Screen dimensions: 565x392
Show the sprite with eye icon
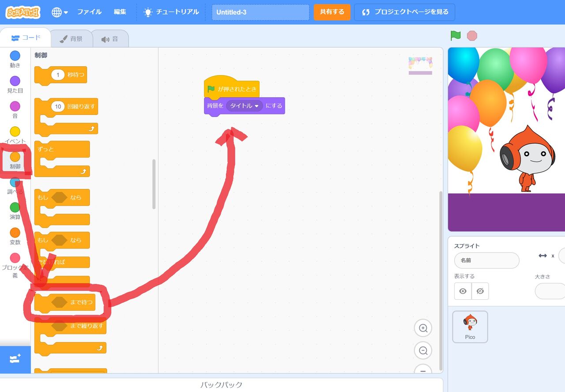463,291
